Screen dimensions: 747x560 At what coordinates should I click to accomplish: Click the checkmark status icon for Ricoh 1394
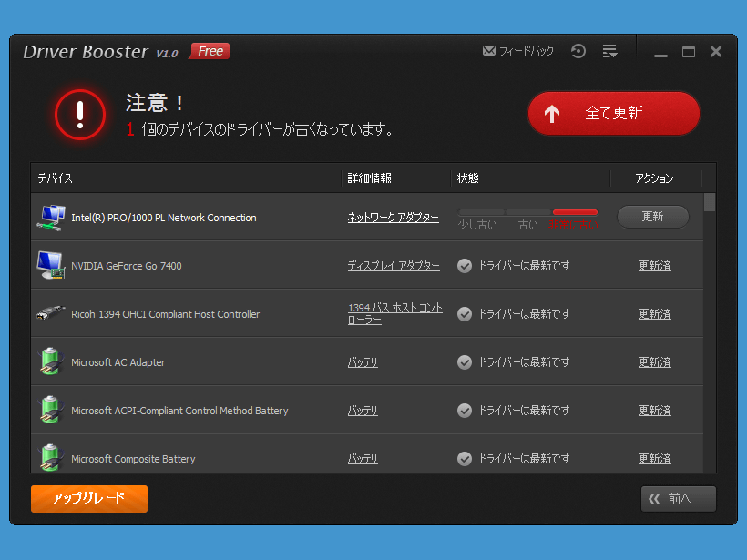[465, 314]
